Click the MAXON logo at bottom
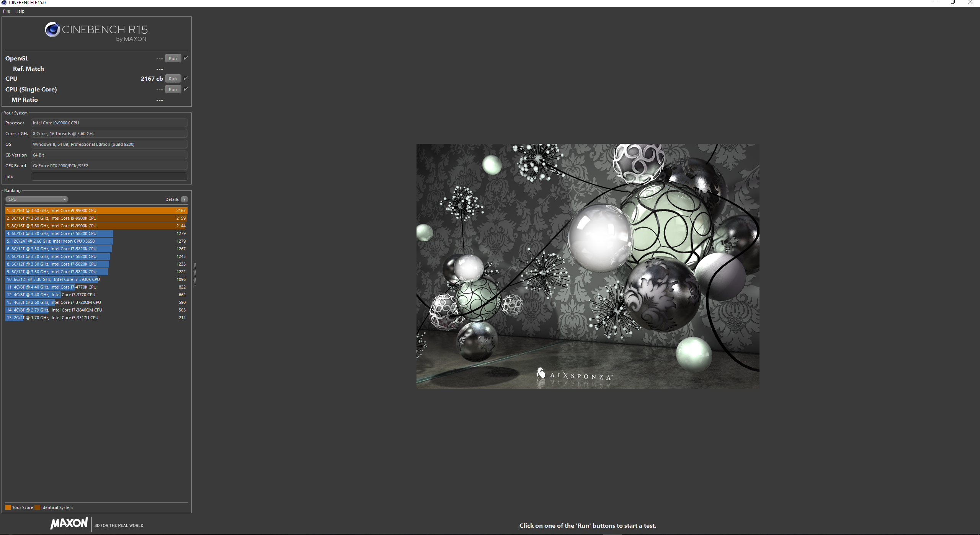The width and height of the screenshot is (980, 535). pyautogui.click(x=69, y=524)
